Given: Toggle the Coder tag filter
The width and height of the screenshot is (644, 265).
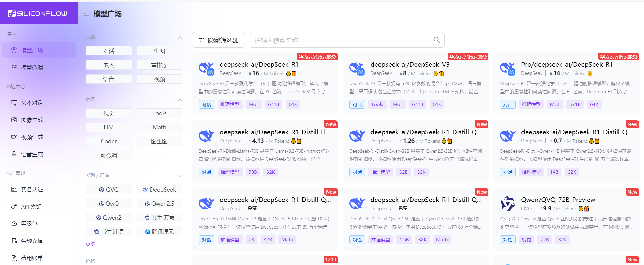Looking at the screenshot, I should coord(109,141).
